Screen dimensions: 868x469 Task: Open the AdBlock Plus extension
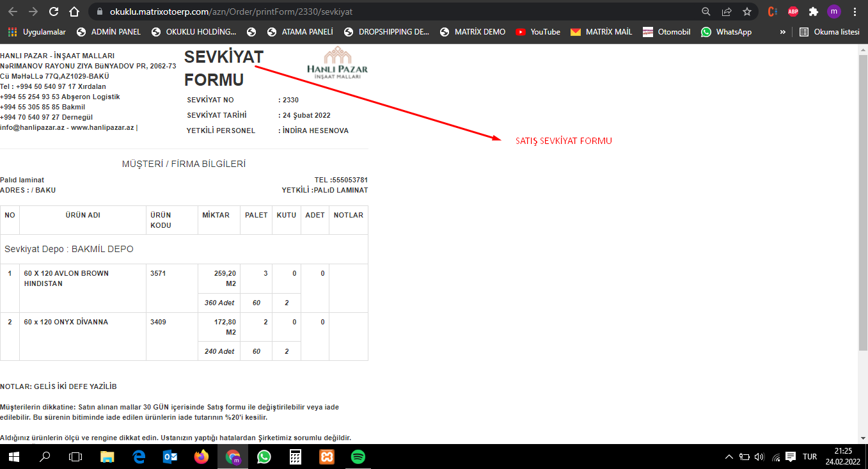[x=793, y=12]
